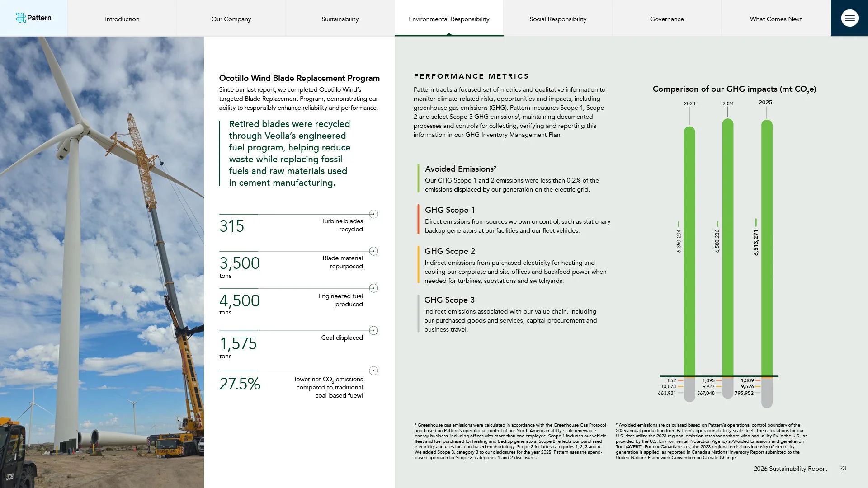Click the Ocotillo Wind Blade Replacement Program title
Screen dimensions: 868x488
pyautogui.click(x=299, y=78)
